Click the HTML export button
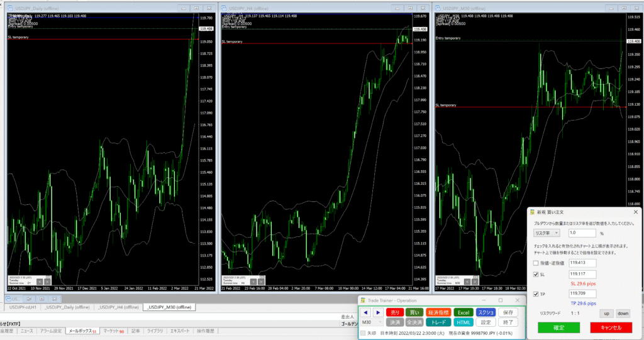Screen dimensions: 644x340 point(464,322)
